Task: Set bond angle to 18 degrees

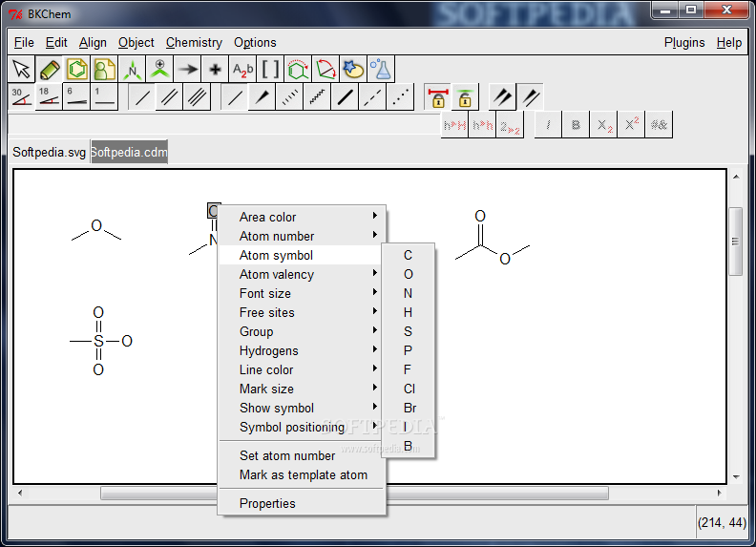Action: (50, 97)
